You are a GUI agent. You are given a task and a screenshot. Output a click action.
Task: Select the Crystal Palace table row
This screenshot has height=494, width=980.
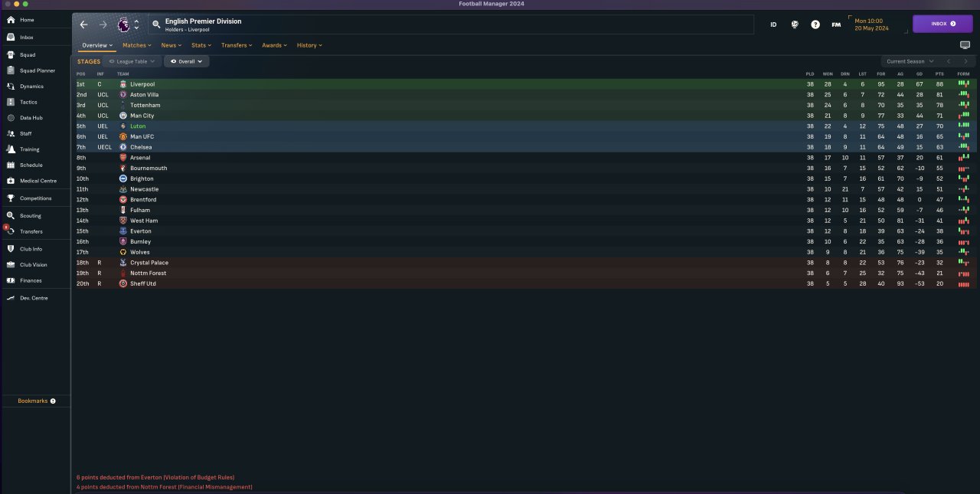click(524, 263)
